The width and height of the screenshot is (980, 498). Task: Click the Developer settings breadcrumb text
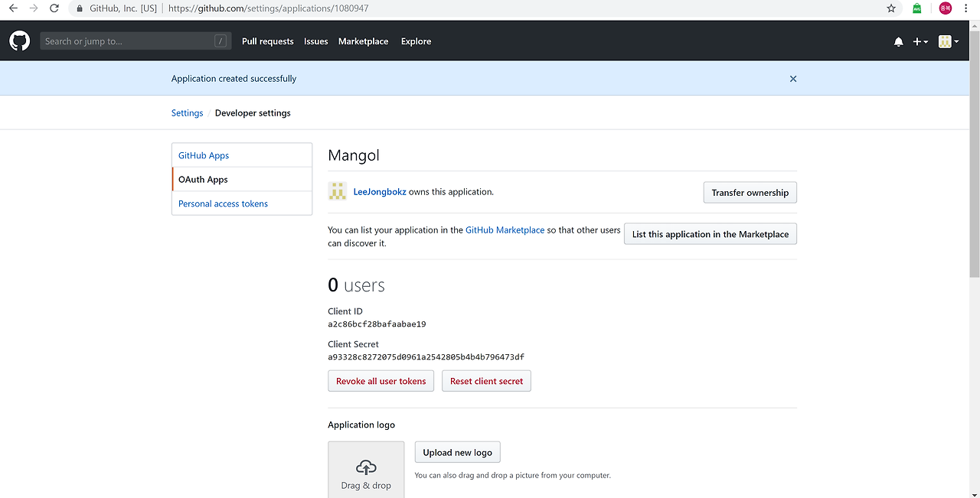[253, 113]
